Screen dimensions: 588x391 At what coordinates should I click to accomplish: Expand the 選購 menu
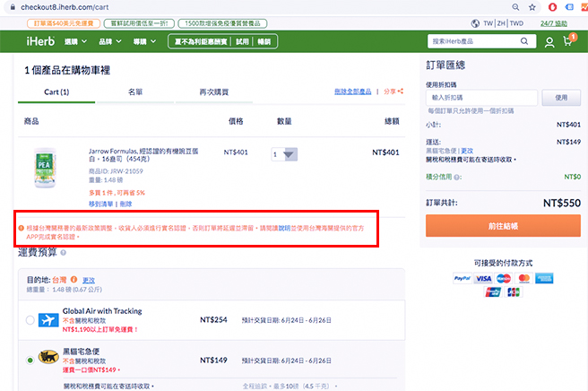point(75,41)
